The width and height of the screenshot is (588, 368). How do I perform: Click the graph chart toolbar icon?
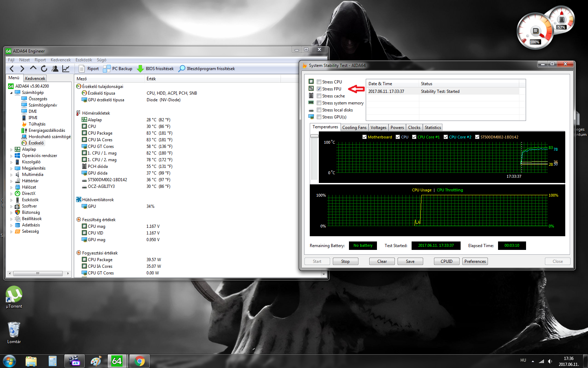pos(66,69)
